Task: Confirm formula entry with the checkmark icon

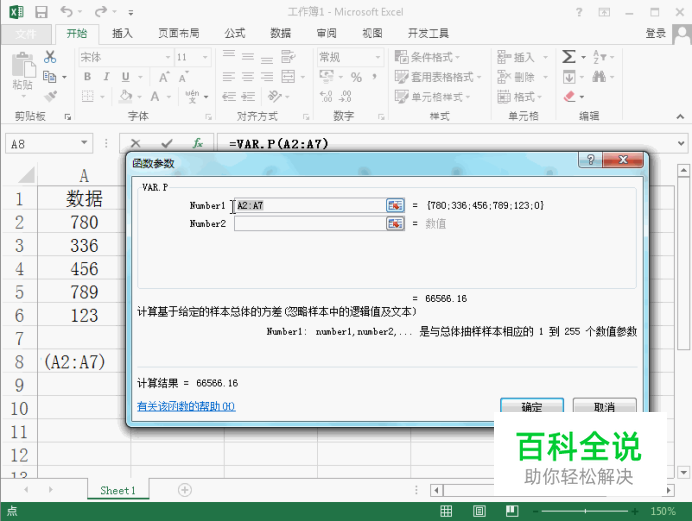Action: coord(167,143)
